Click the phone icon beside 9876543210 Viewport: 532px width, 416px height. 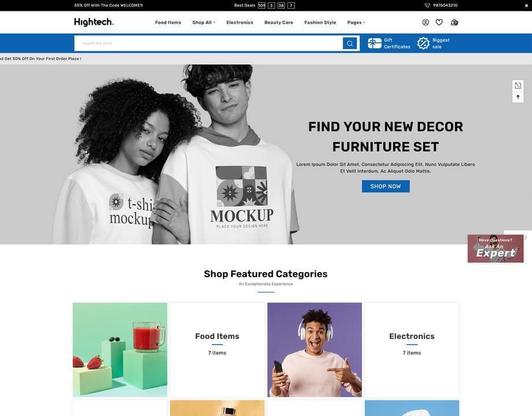[x=427, y=5]
